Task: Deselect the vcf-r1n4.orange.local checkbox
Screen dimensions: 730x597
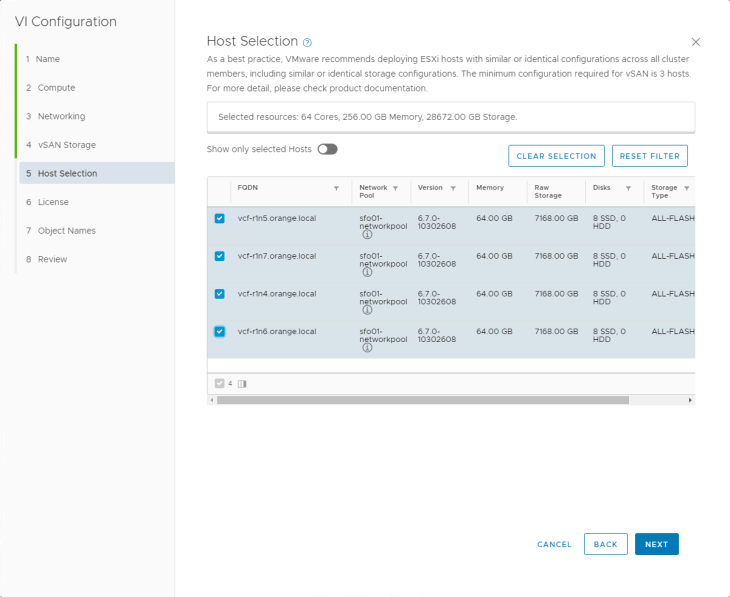Action: 220,294
